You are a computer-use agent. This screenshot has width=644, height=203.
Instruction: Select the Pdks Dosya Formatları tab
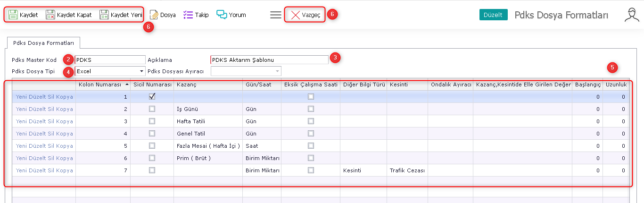(x=44, y=43)
